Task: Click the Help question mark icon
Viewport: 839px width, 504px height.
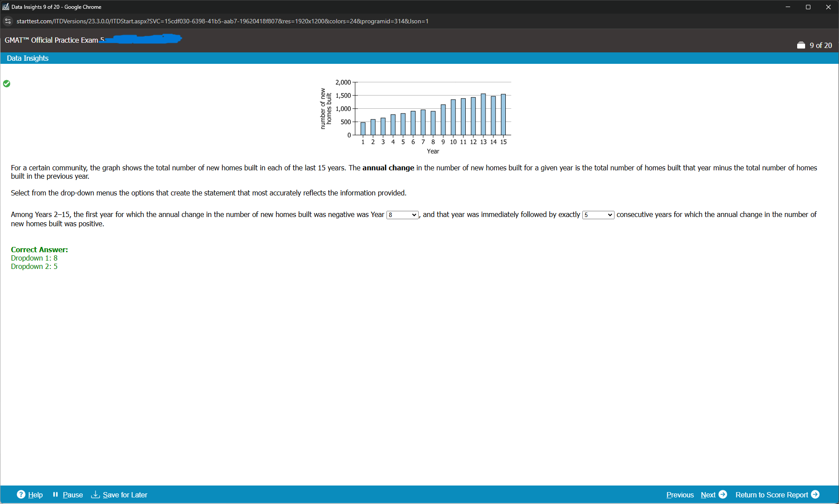Action: coord(21,494)
